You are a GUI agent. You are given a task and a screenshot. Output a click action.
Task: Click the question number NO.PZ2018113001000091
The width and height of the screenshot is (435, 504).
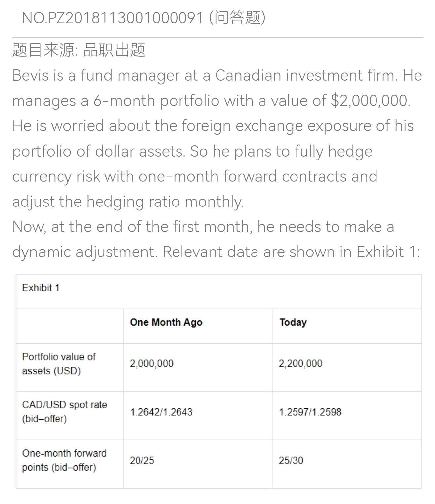(x=112, y=18)
